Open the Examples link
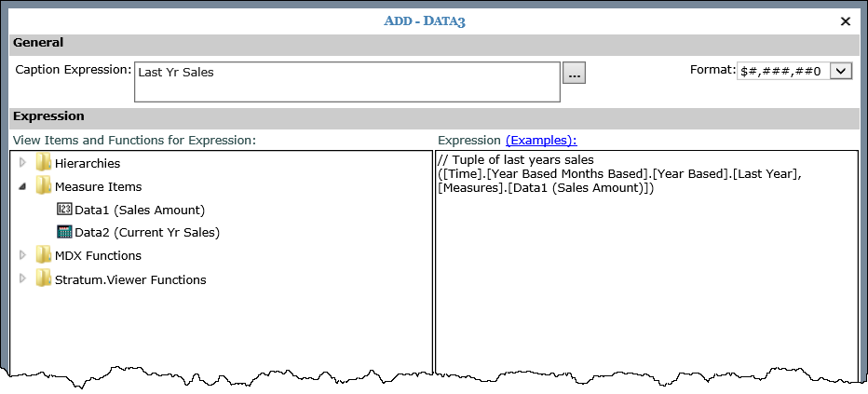 (x=541, y=140)
